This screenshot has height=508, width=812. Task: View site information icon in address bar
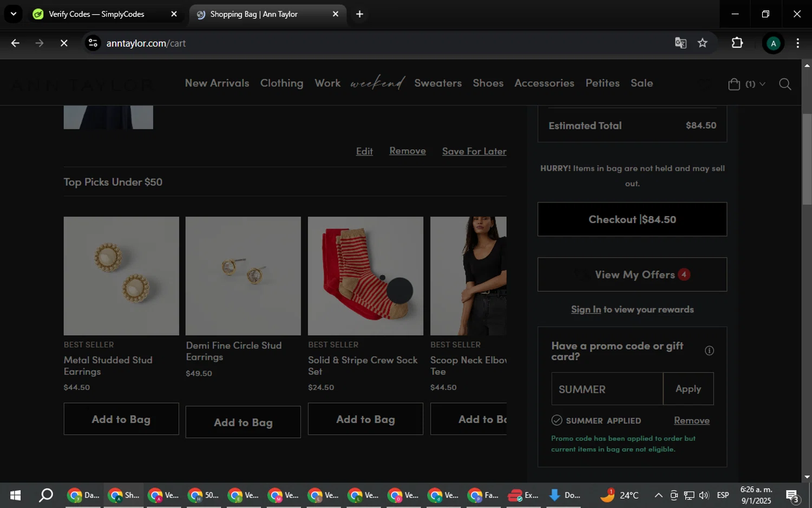coord(93,43)
